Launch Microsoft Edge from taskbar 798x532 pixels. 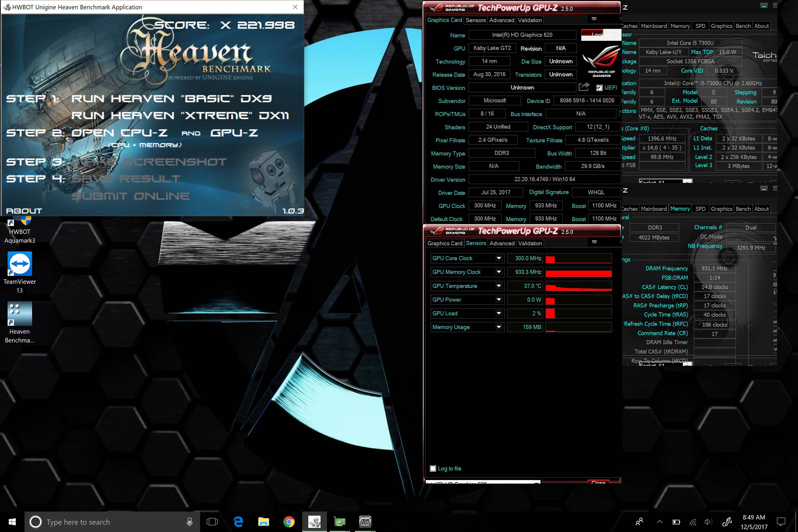(239, 522)
